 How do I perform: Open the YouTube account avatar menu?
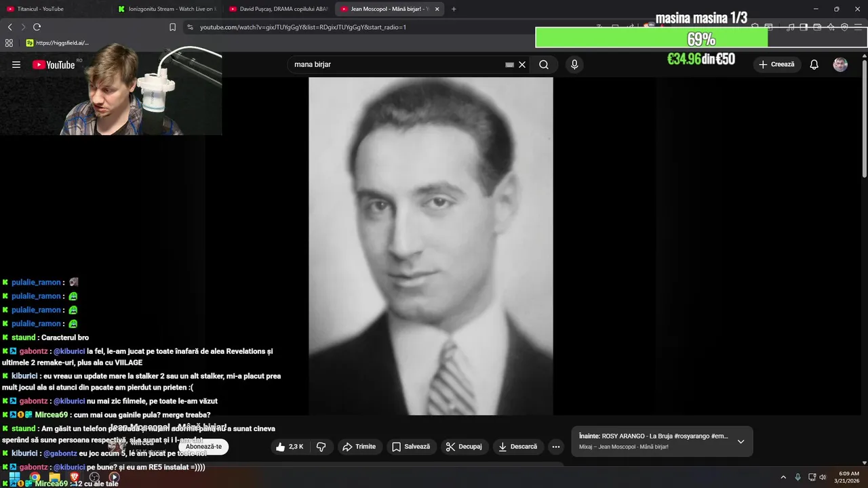click(x=840, y=64)
